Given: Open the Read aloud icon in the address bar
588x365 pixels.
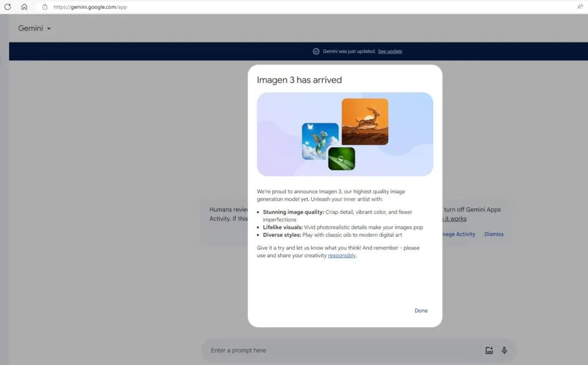Looking at the screenshot, I should (x=580, y=7).
